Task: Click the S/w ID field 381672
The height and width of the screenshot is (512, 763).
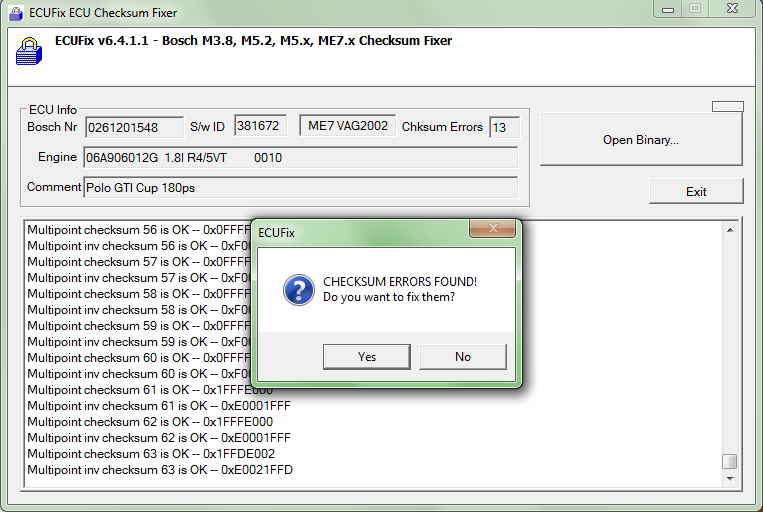Action: tap(260, 126)
